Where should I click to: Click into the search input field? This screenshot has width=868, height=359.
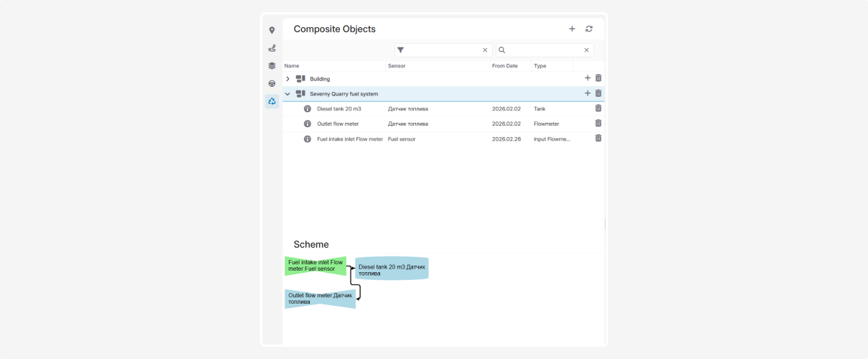544,50
